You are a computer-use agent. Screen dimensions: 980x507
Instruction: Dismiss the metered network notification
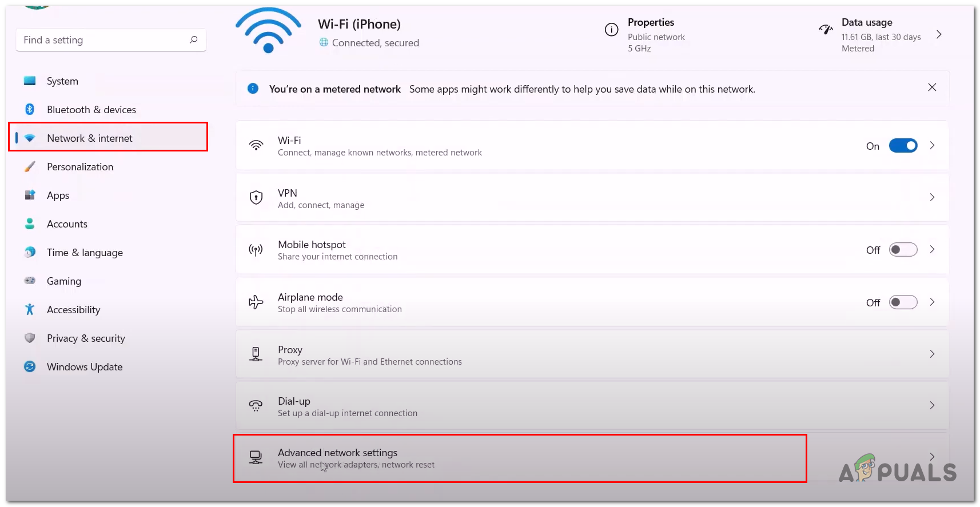click(932, 87)
